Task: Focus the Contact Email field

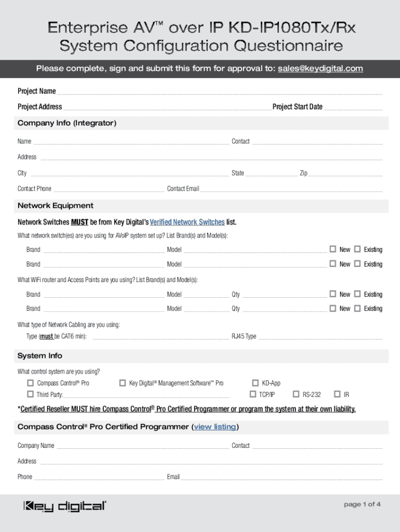Action: (x=291, y=189)
